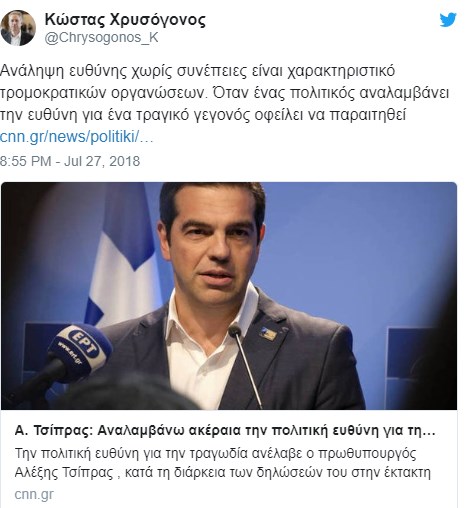470x508 pixels.
Task: Click the first tweet line starting Ανάληψη ευθύνης
Action: [x=197, y=71]
